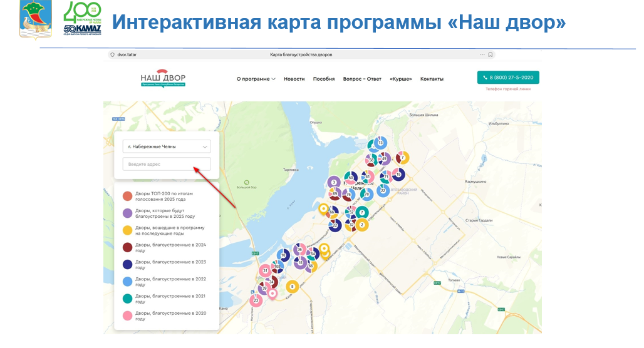Click the teal cluster marker labeled 7

click(x=362, y=213)
